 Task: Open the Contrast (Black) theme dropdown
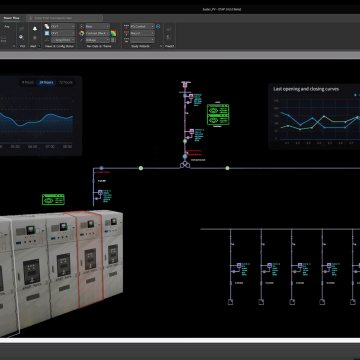point(97,33)
